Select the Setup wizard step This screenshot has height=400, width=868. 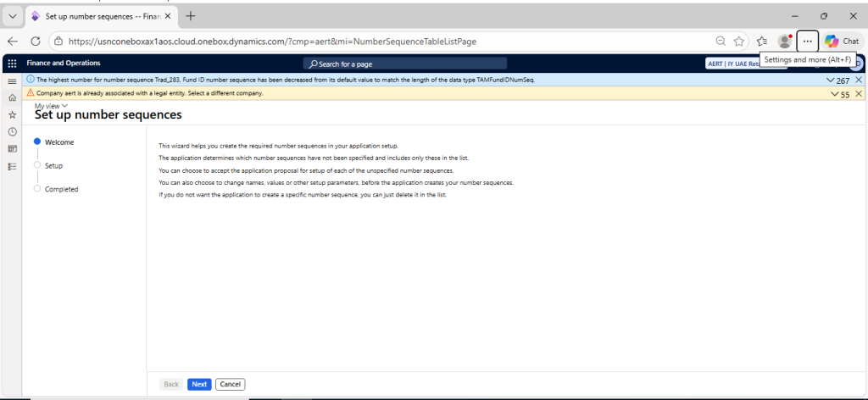pos(53,166)
